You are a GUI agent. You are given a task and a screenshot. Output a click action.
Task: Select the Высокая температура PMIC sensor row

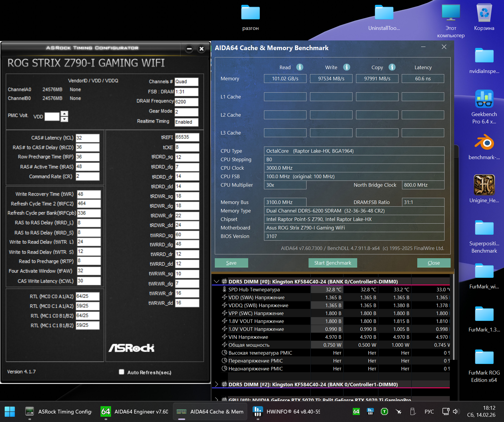pyautogui.click(x=331, y=353)
